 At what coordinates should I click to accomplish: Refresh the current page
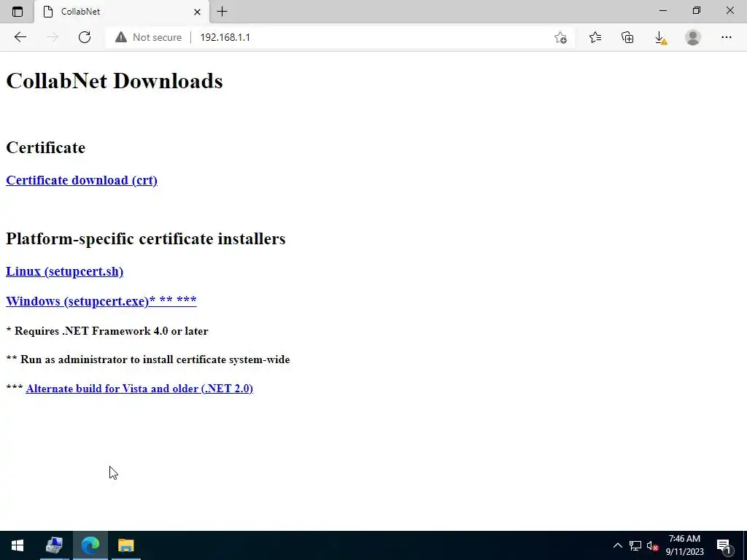click(85, 37)
